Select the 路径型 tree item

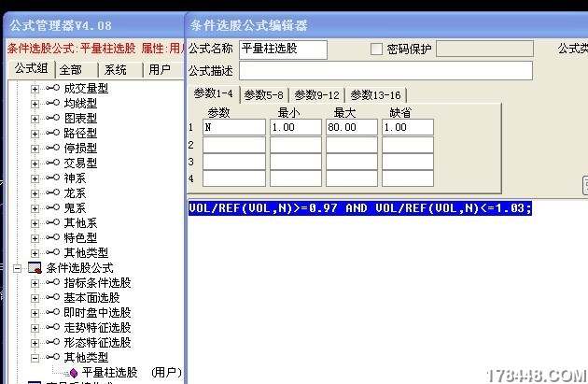click(80, 134)
